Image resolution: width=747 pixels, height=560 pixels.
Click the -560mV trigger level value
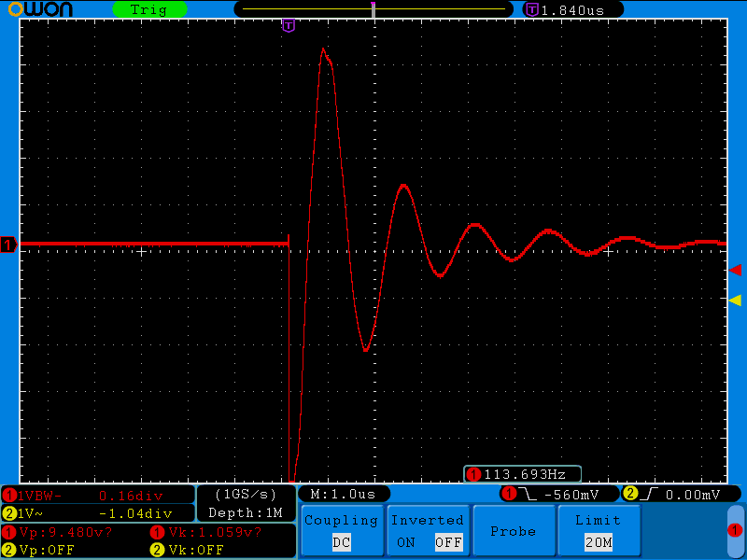[x=571, y=495]
